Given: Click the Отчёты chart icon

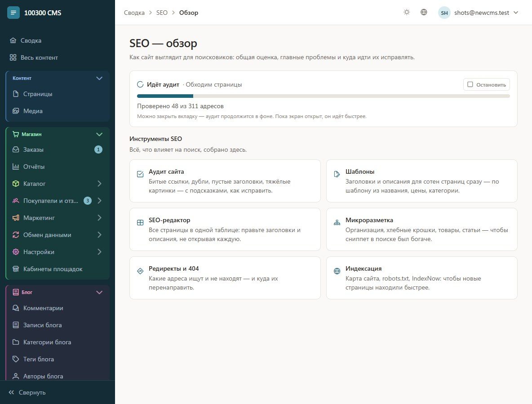Looking at the screenshot, I should [16, 167].
